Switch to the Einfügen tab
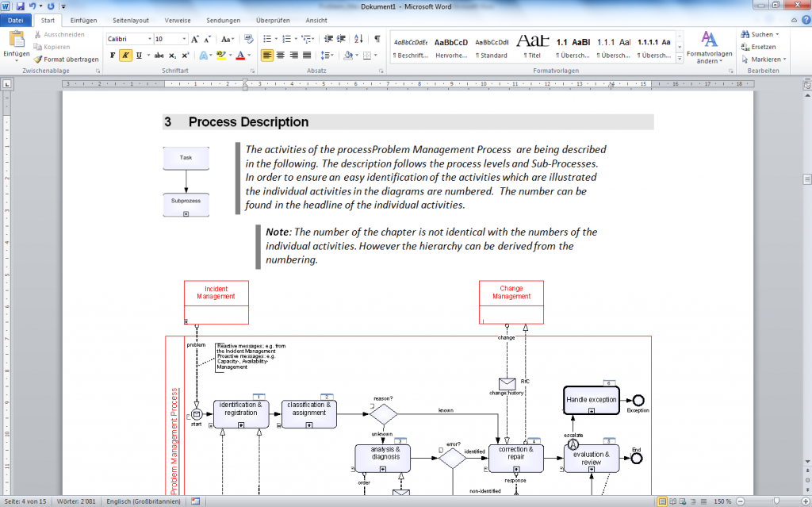Viewport: 812px width, 507px height. [83, 20]
